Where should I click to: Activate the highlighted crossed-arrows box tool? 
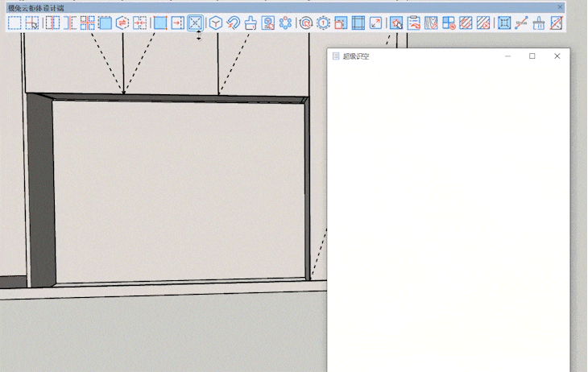click(x=195, y=23)
